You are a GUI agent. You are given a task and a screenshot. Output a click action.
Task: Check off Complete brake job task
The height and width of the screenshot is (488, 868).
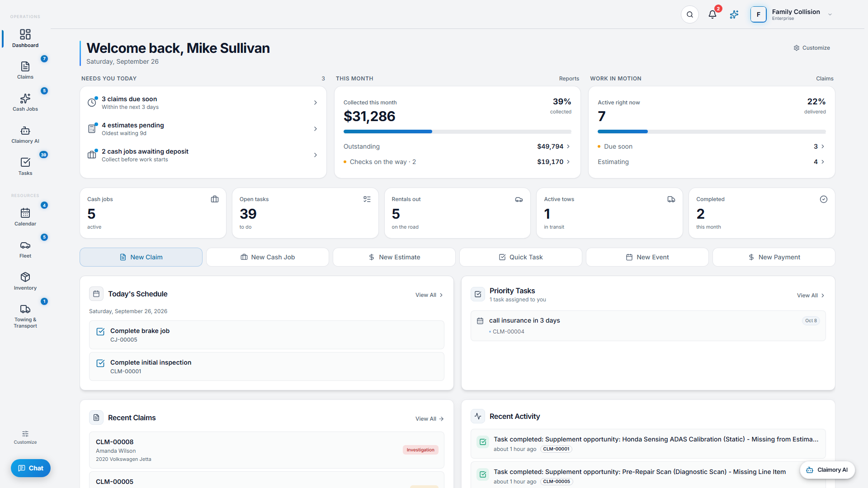(x=100, y=332)
